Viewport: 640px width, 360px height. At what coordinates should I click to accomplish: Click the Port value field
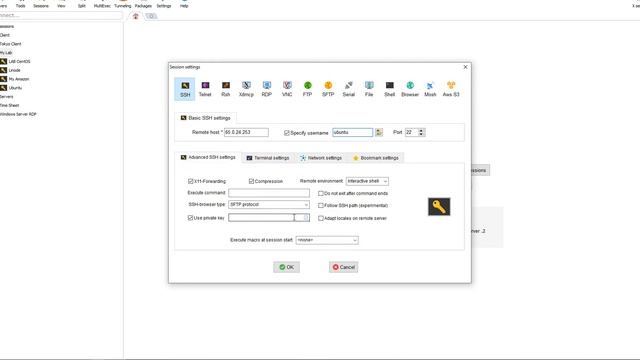[x=411, y=132]
